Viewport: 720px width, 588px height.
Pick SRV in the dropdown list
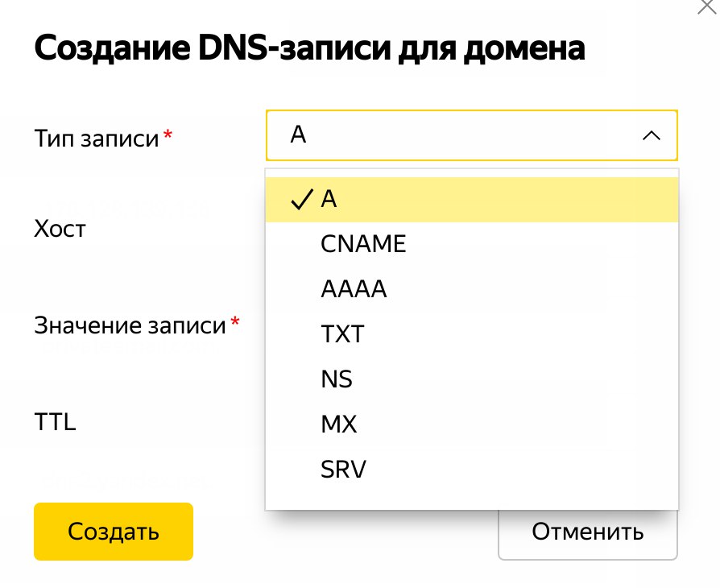coord(472,469)
